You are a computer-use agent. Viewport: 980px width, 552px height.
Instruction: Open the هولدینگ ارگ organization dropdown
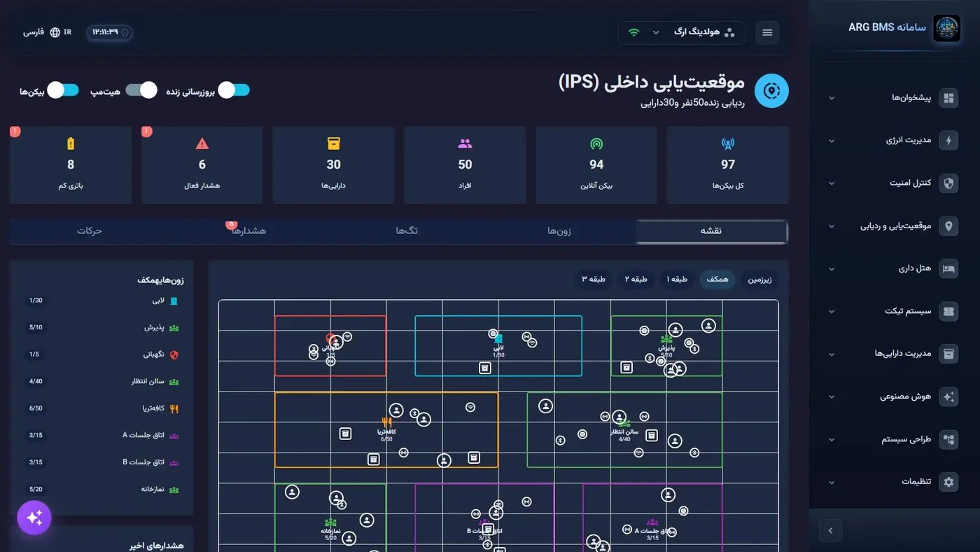coord(681,33)
